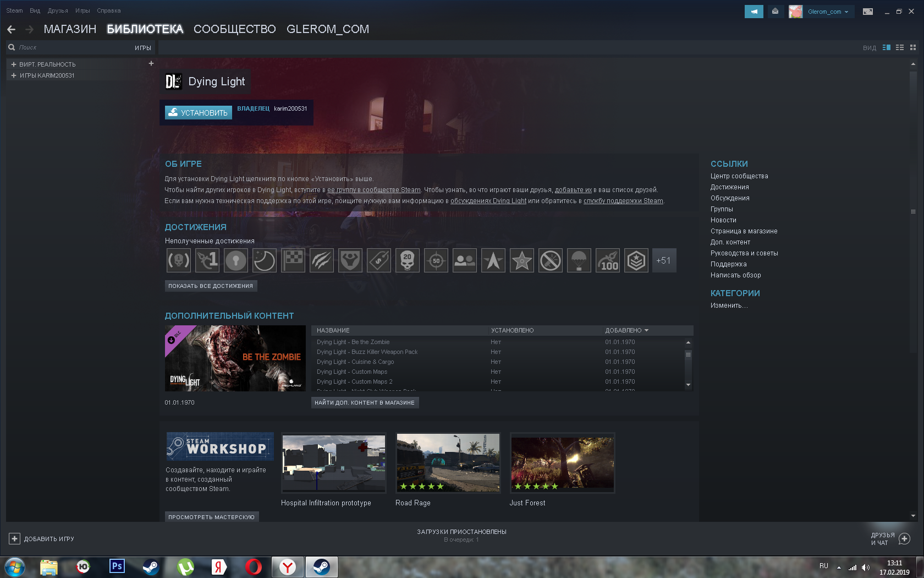Select the 100 achievement icon

point(608,260)
